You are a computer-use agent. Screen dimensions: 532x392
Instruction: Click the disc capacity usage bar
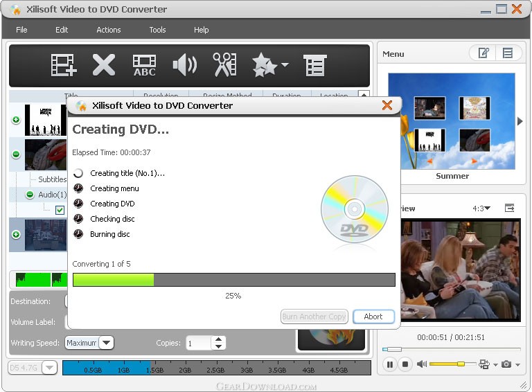tap(216, 368)
